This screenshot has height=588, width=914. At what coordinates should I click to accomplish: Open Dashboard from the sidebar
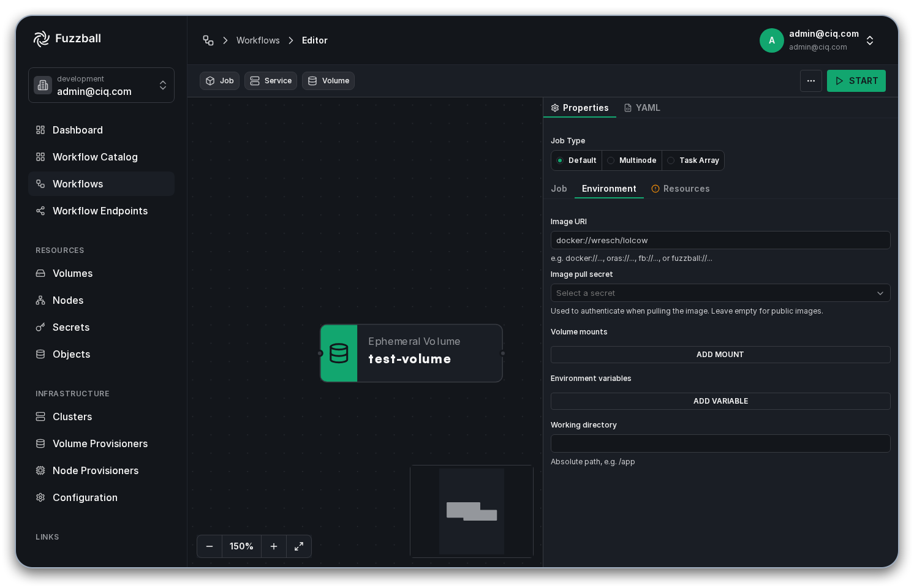pyautogui.click(x=101, y=130)
